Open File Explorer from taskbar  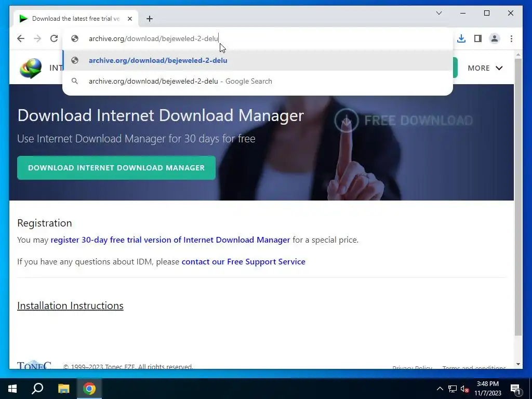click(x=63, y=389)
